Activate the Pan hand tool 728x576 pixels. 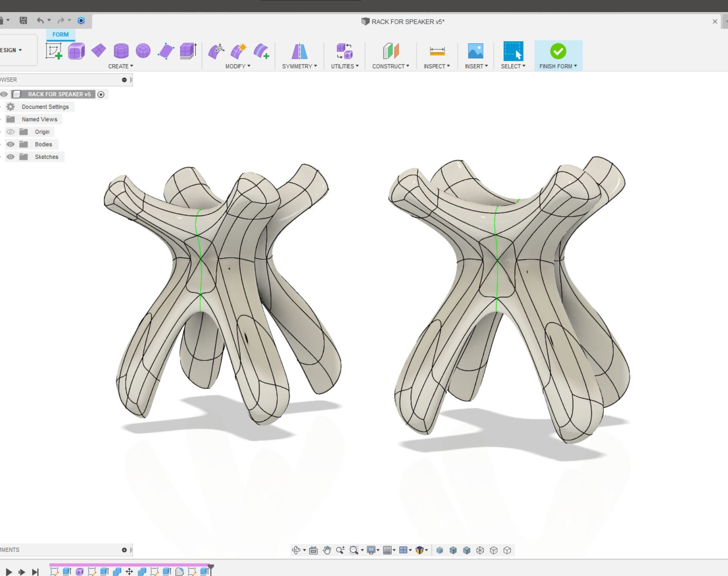coord(327,550)
